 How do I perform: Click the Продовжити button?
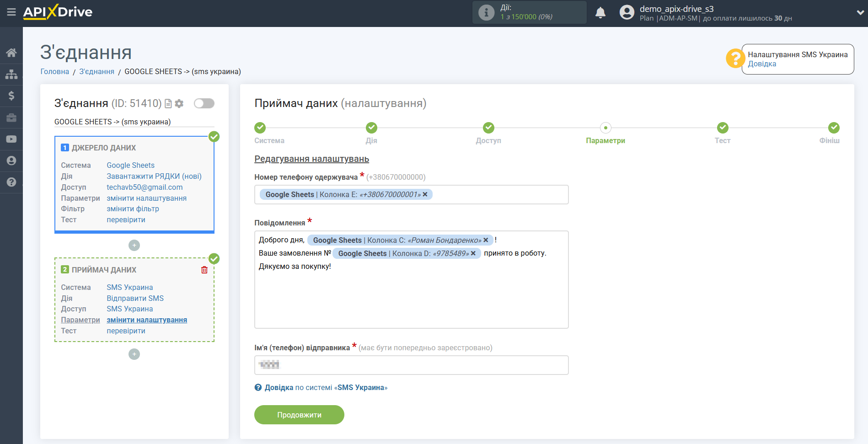[x=299, y=415]
